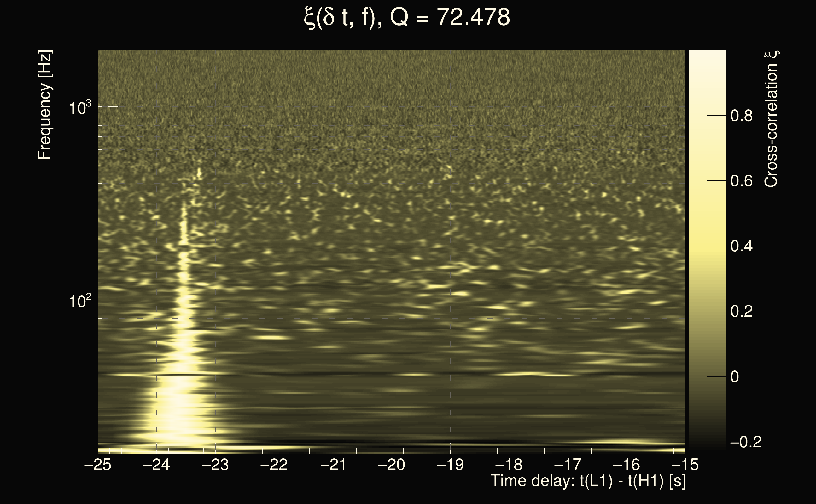This screenshot has width=816, height=504.
Task: Click the −15 time delay tick label
Action: click(x=685, y=465)
